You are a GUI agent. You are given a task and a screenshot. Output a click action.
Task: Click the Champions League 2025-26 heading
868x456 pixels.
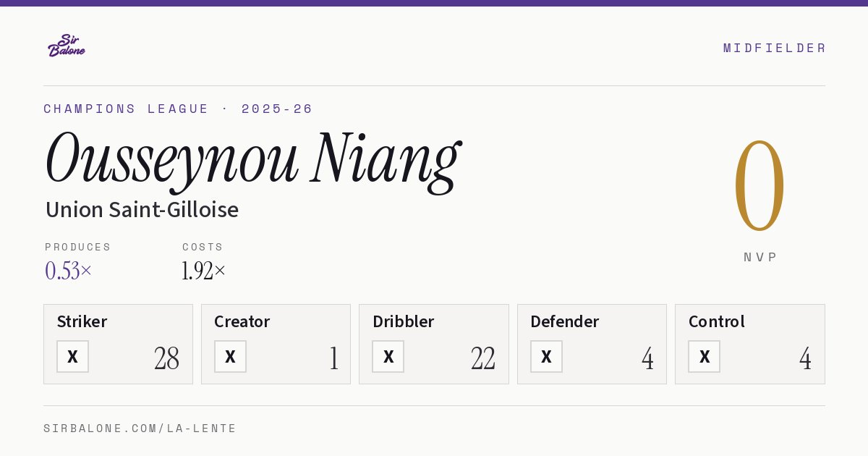click(178, 109)
